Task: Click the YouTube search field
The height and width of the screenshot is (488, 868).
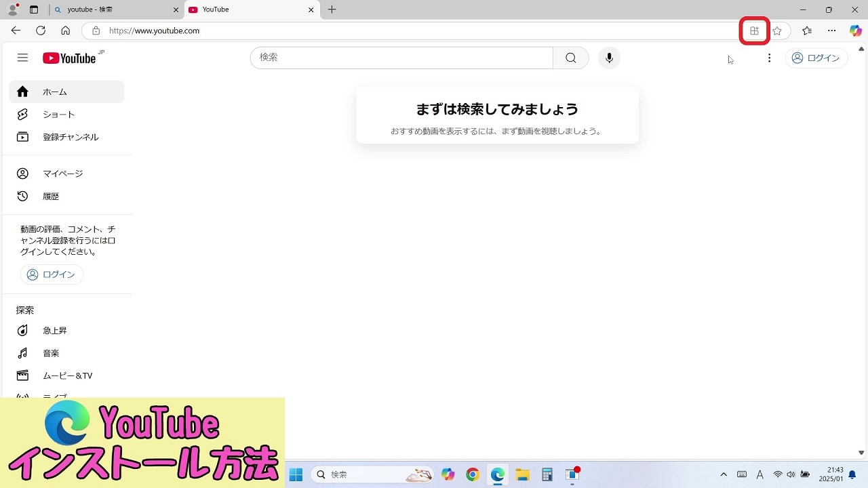Action: pyautogui.click(x=401, y=58)
